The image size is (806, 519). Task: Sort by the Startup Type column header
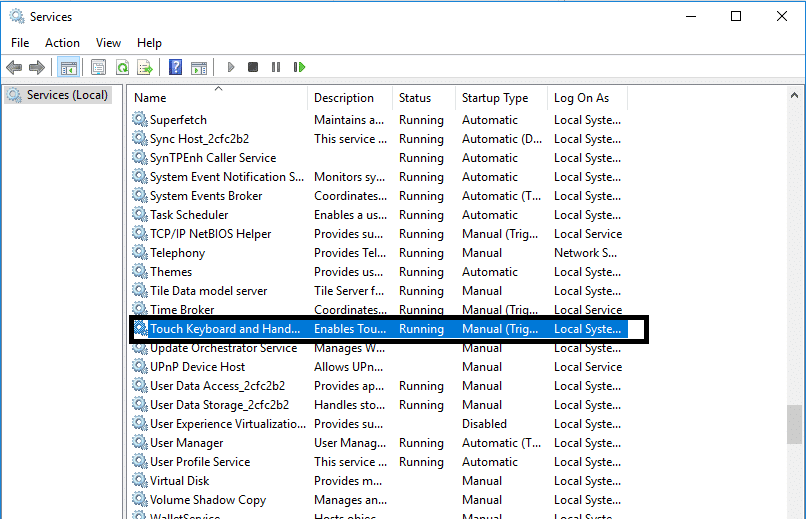494,98
